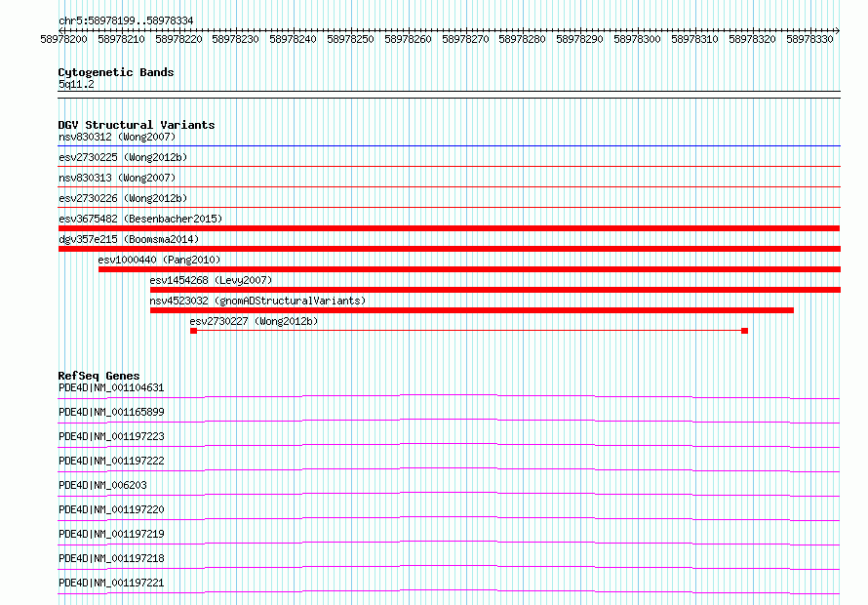Click right end square of esv2730227

coord(744,331)
